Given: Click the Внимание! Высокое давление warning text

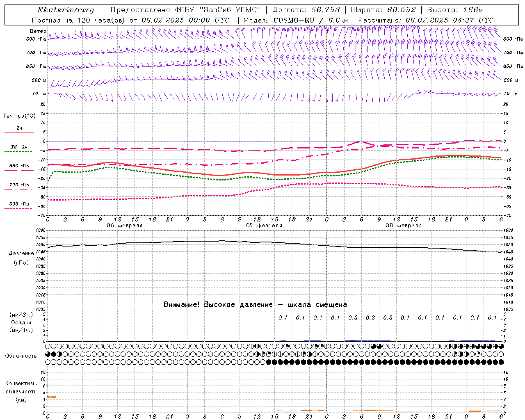Looking at the screenshot, I should pyautogui.click(x=256, y=304).
